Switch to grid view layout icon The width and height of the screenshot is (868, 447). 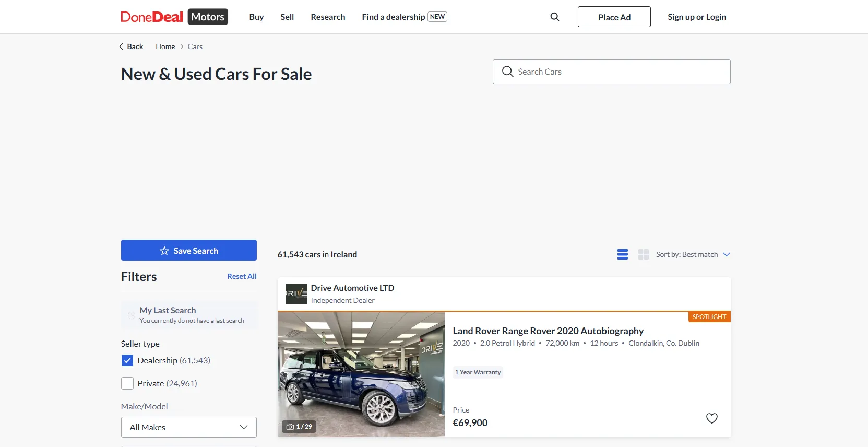click(x=644, y=254)
